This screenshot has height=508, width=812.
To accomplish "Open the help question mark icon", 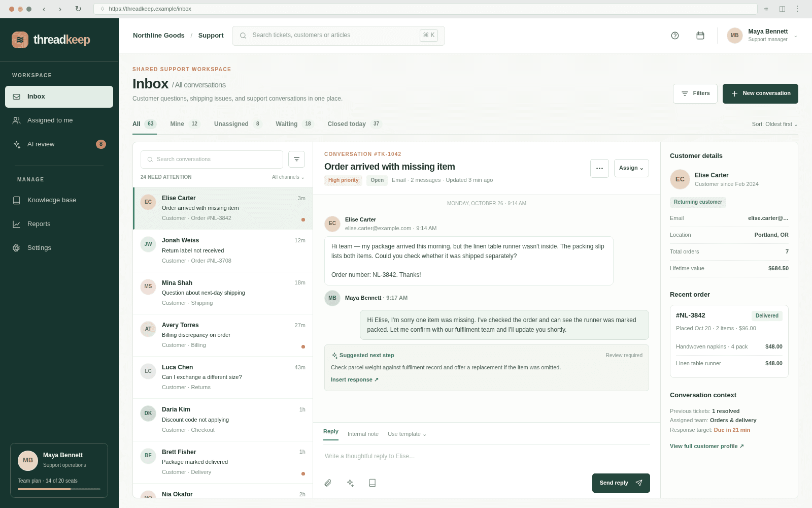I will 675,36.
